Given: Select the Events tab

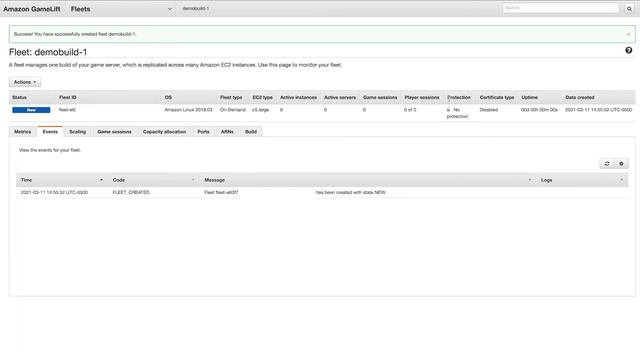Looking at the screenshot, I should coord(50,132).
